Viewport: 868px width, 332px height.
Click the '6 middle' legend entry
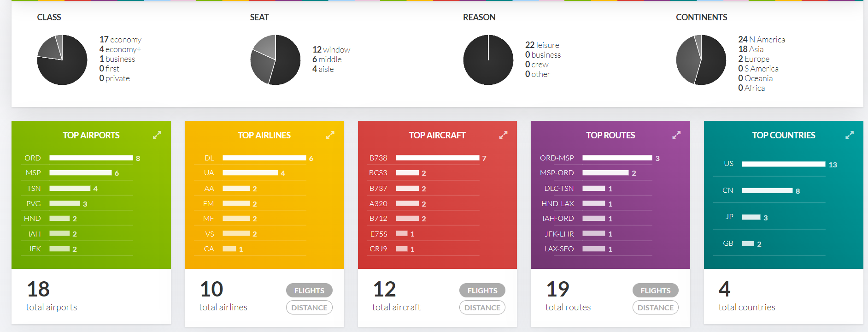(x=327, y=59)
